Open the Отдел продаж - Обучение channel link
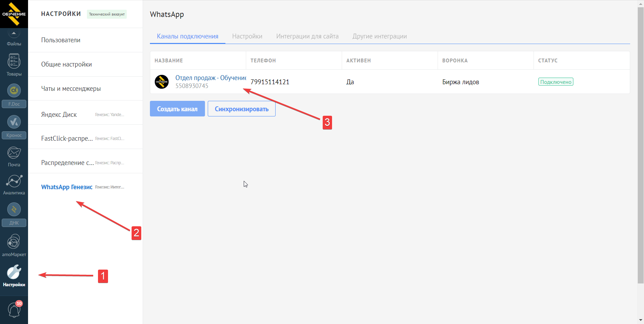Screen dimensions: 644x324 (x=211, y=78)
